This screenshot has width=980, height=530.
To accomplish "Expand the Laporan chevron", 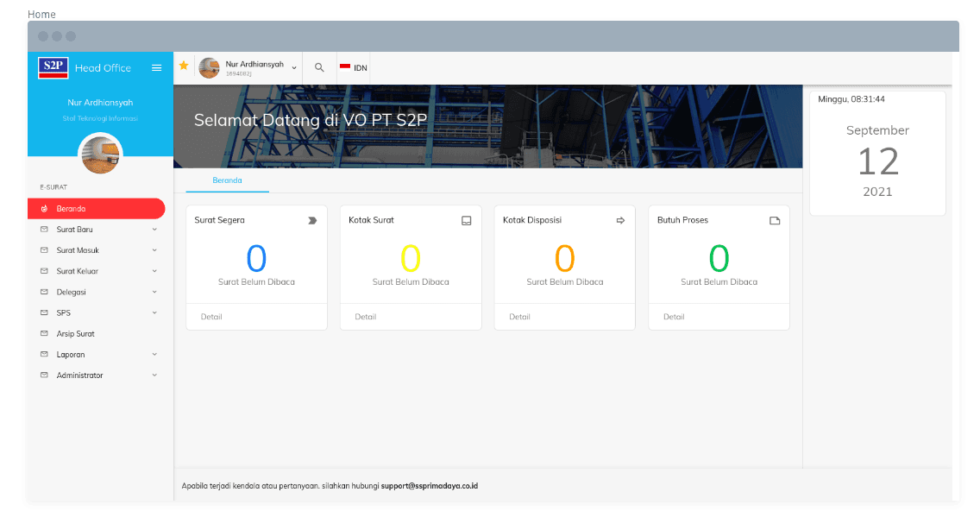I will pos(154,354).
